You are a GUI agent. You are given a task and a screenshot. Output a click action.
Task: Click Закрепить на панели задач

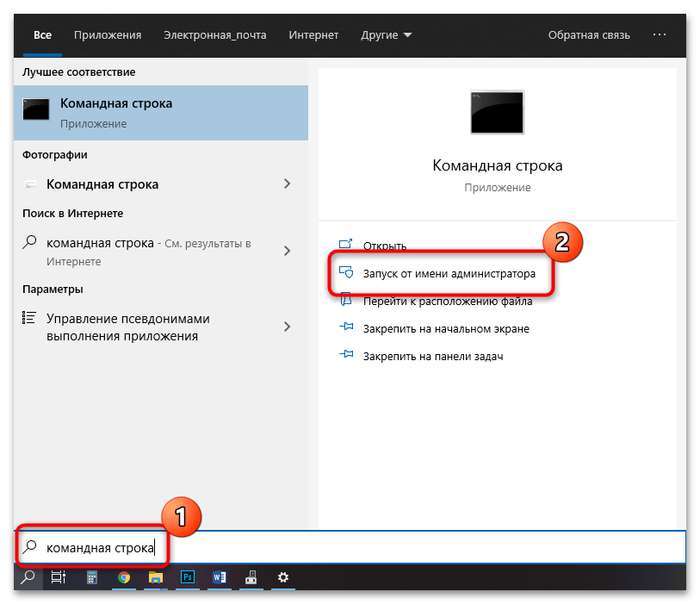[433, 356]
